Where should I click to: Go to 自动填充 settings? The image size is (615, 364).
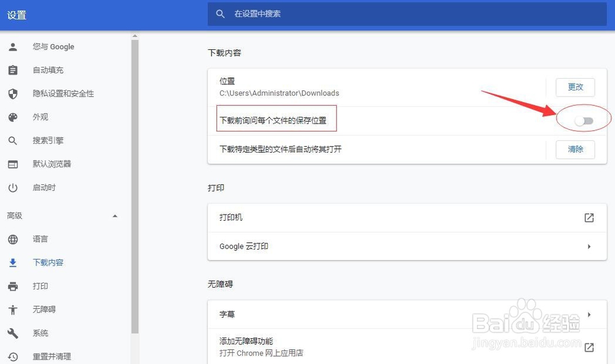point(48,70)
